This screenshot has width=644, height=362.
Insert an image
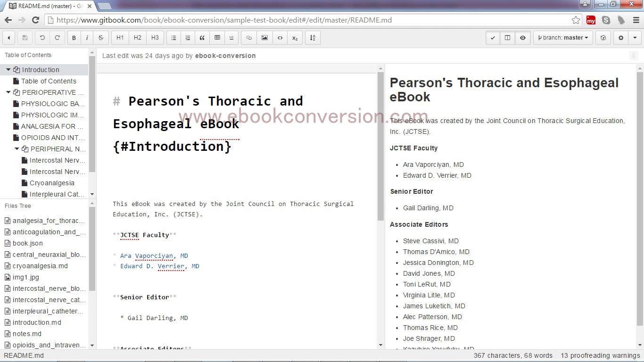coord(264,38)
